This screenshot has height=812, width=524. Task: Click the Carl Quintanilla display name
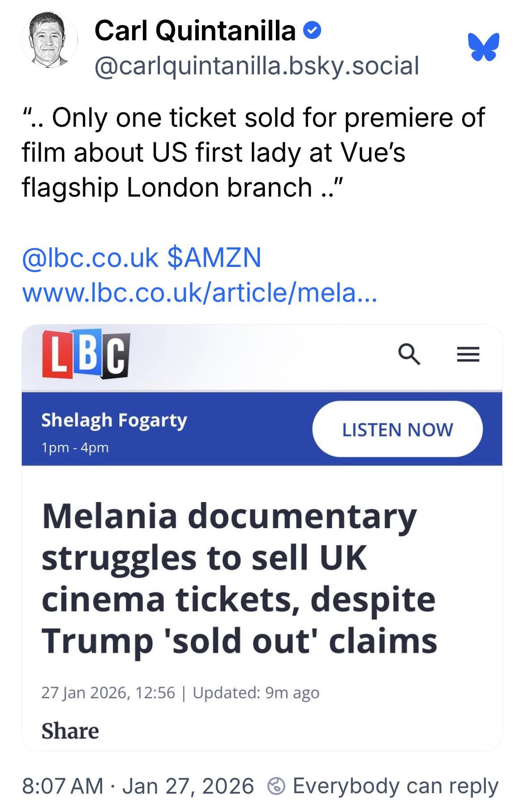[x=195, y=31]
